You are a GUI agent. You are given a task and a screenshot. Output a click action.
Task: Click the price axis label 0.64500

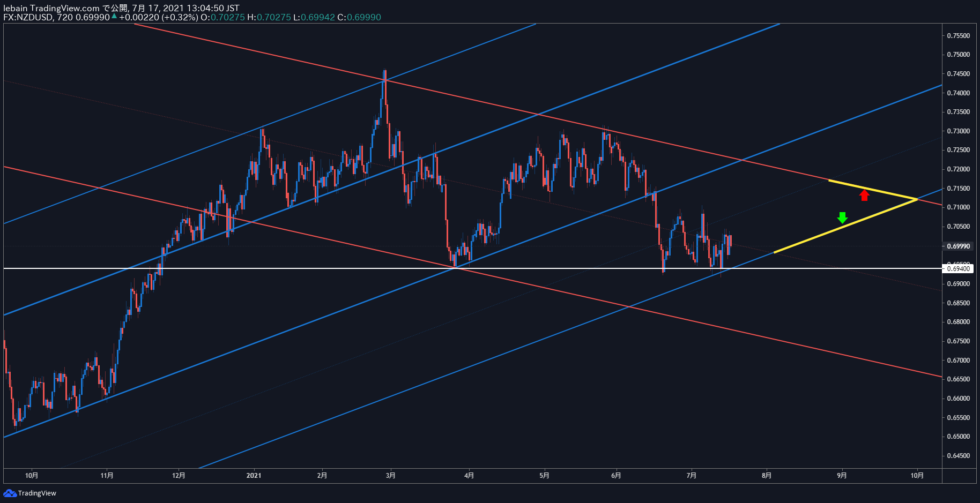click(959, 456)
